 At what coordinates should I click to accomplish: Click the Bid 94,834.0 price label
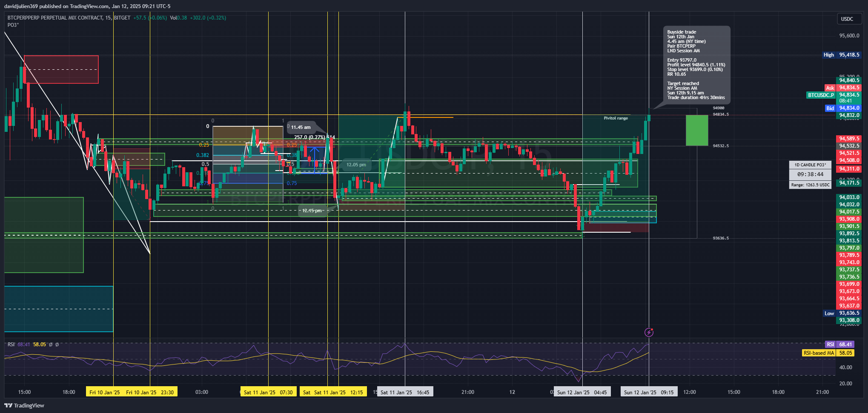pos(843,108)
